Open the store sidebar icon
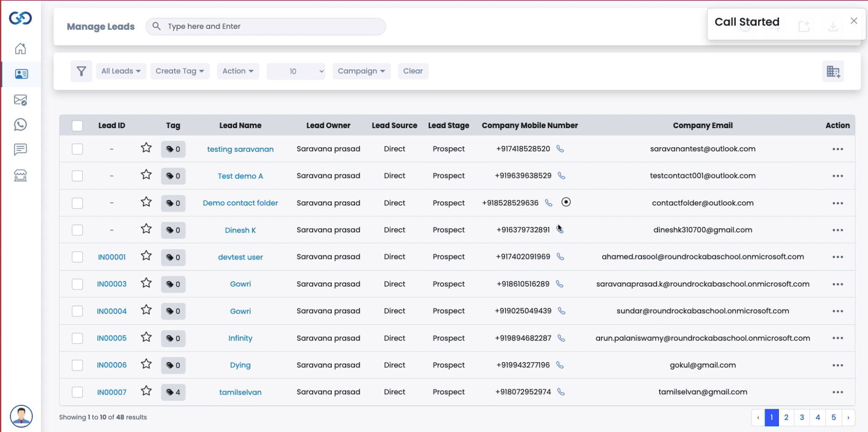 pos(21,175)
